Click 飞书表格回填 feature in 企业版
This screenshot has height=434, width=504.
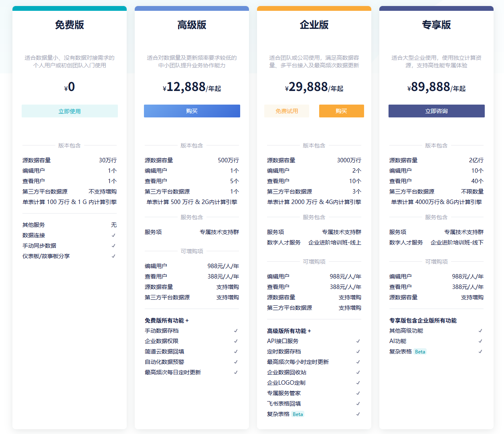(284, 404)
